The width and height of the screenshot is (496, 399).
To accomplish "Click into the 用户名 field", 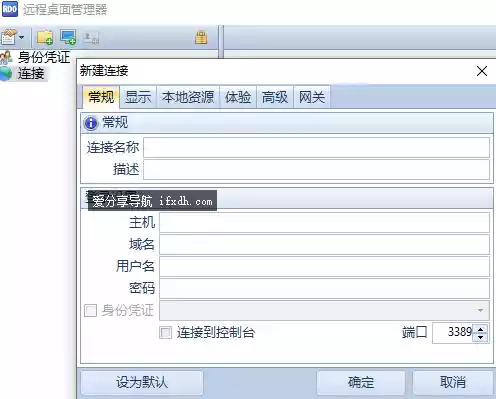I will [x=324, y=266].
